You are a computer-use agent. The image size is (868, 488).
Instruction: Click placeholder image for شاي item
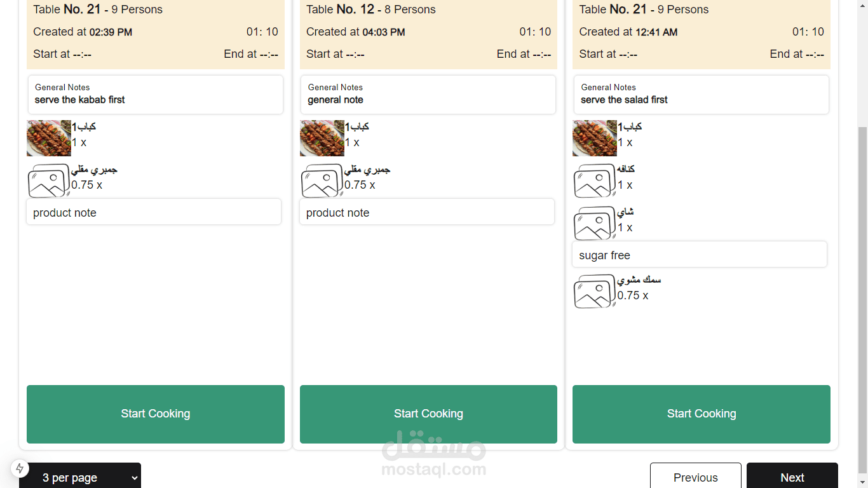(595, 223)
